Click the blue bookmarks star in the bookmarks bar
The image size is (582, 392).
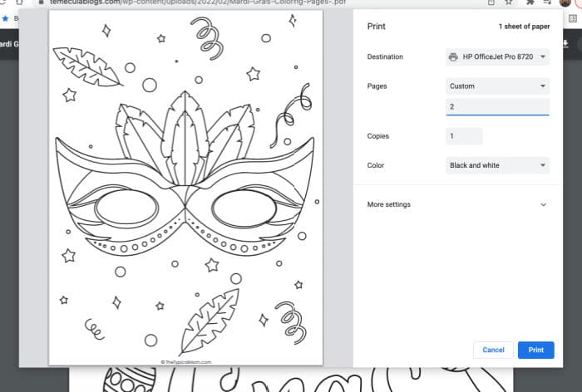pos(5,18)
